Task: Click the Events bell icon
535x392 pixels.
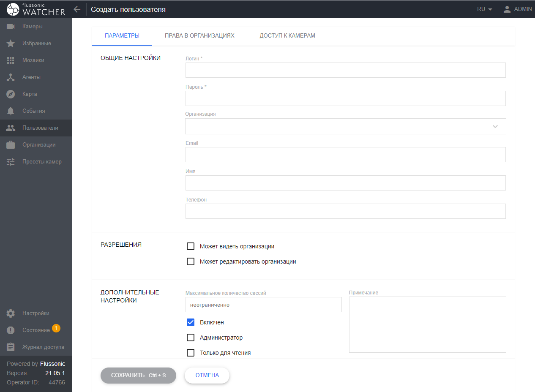Action: [x=11, y=111]
